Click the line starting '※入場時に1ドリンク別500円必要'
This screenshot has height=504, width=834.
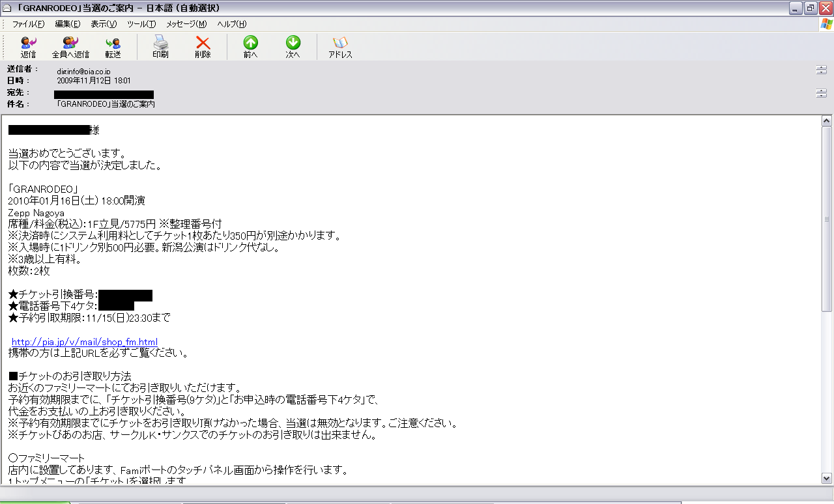[x=144, y=247]
